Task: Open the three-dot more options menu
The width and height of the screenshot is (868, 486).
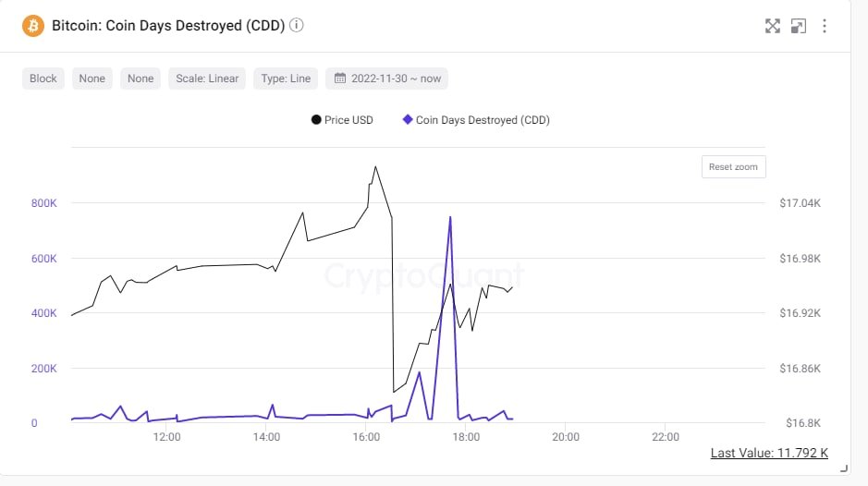Action: tap(825, 26)
